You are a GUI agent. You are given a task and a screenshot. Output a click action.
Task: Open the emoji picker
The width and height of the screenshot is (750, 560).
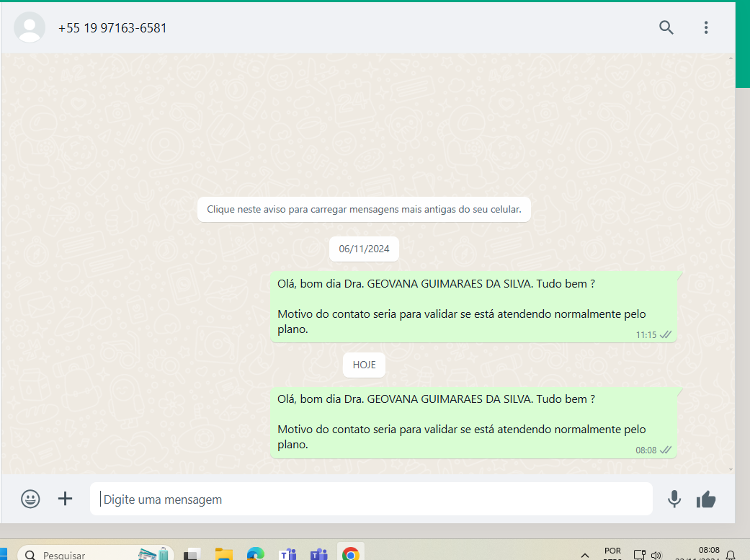coord(30,499)
